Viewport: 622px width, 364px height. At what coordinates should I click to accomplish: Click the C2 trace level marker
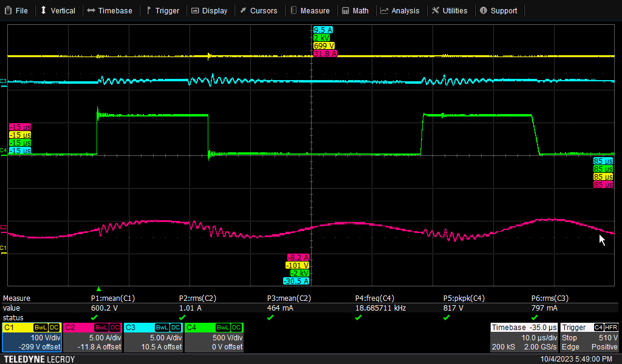(x=3, y=229)
